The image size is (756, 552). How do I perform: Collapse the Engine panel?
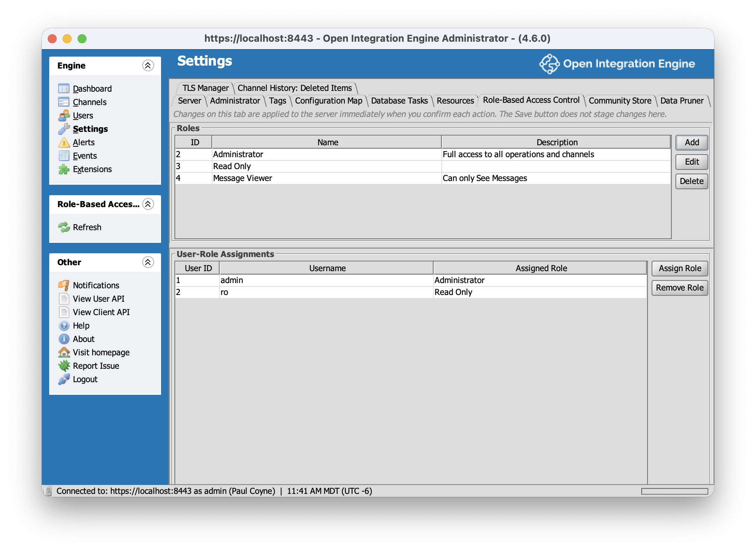point(148,66)
